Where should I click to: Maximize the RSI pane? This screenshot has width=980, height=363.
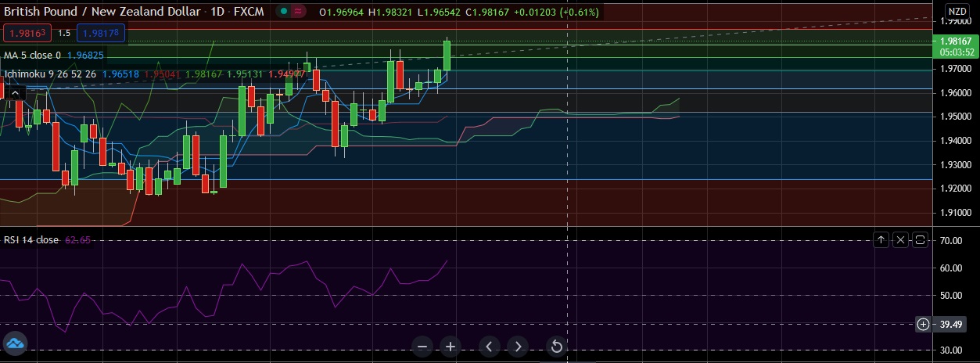tap(920, 239)
